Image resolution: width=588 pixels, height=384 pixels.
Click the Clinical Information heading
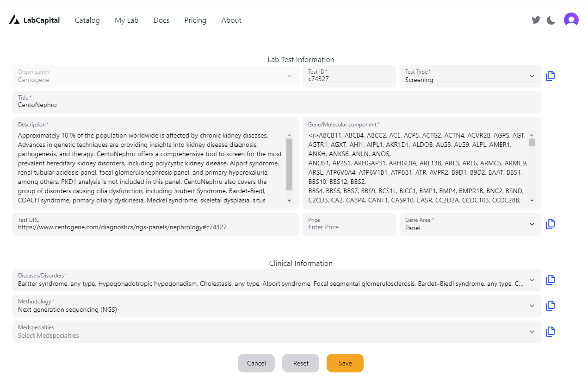301,264
